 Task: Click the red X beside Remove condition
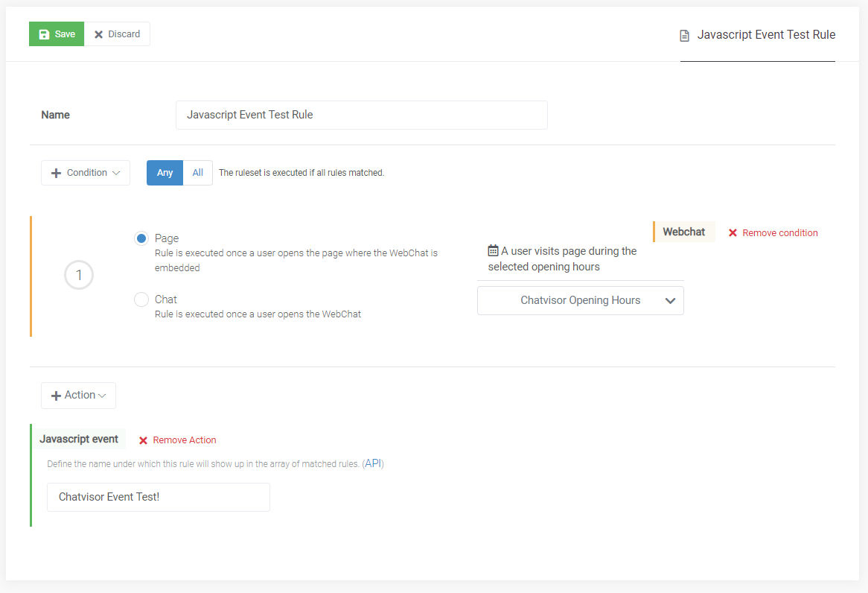[x=733, y=232]
